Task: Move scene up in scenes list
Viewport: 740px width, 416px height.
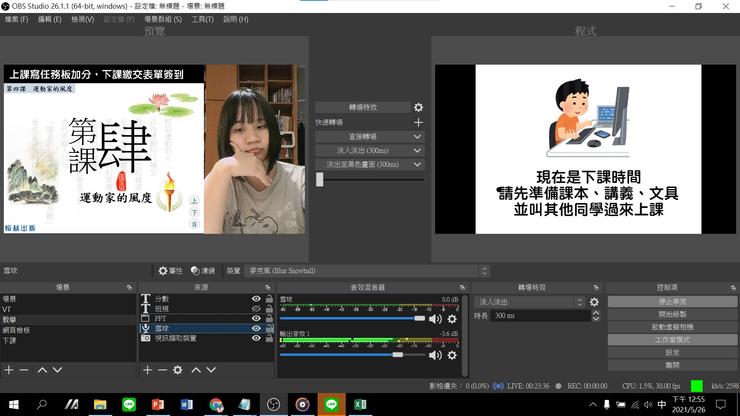Action: coord(42,370)
